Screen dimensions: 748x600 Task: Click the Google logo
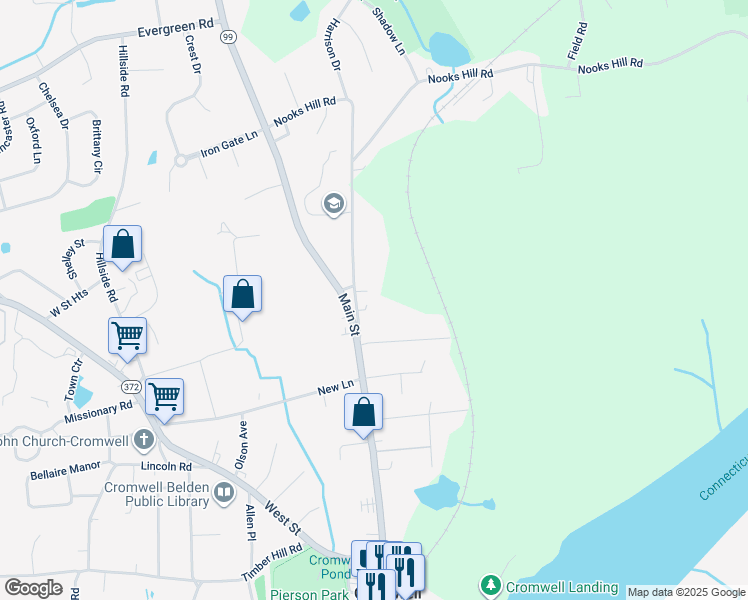point(33,588)
